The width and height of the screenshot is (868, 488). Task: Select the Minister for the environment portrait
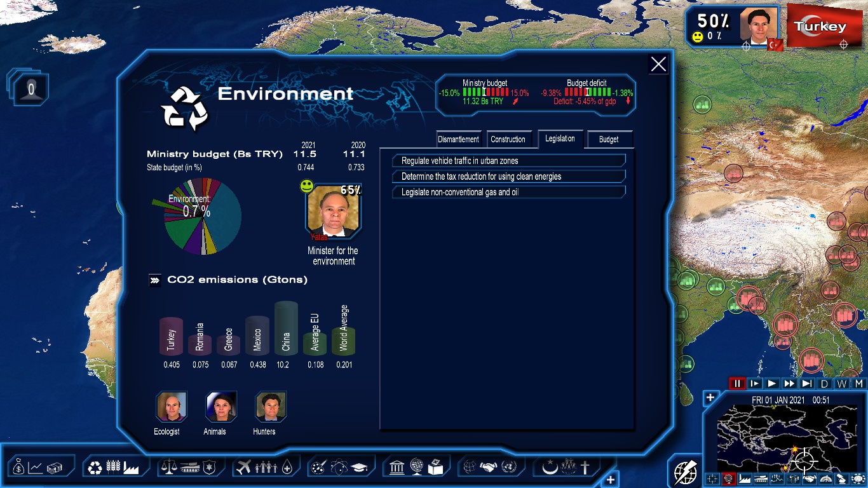[x=333, y=209]
